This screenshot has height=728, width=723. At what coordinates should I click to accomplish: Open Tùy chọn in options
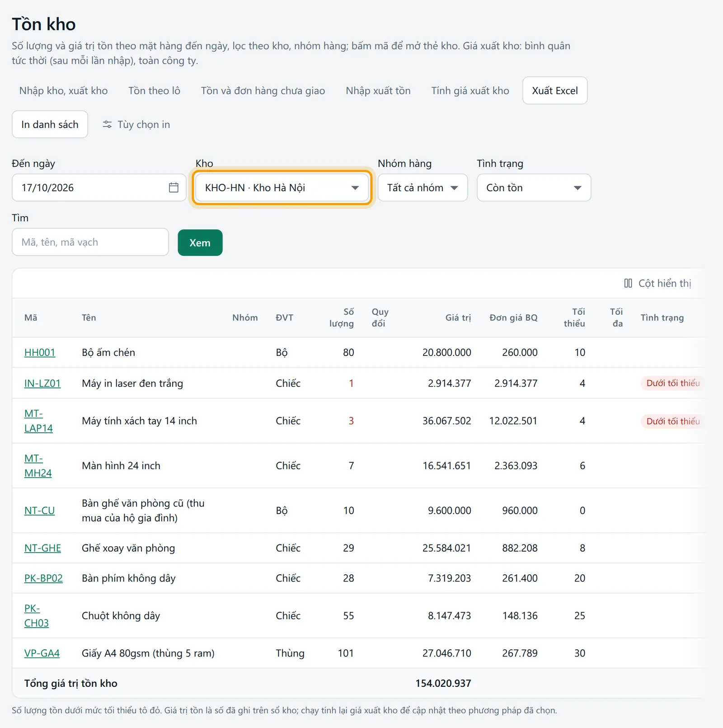click(x=136, y=124)
